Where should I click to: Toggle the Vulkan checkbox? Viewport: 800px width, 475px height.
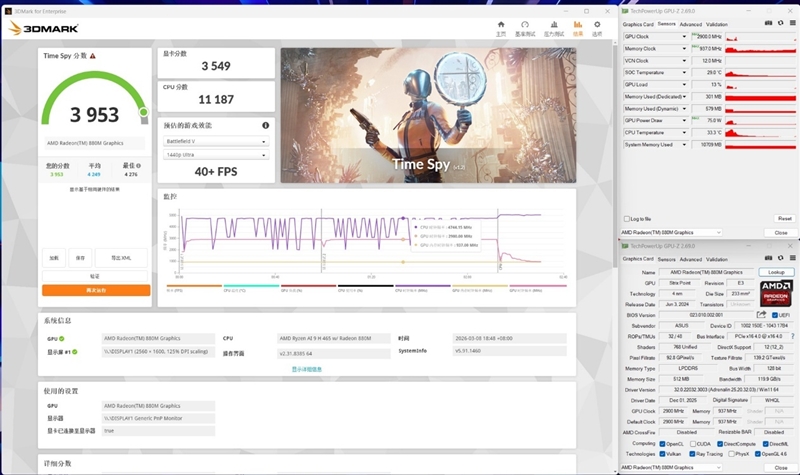662,454
